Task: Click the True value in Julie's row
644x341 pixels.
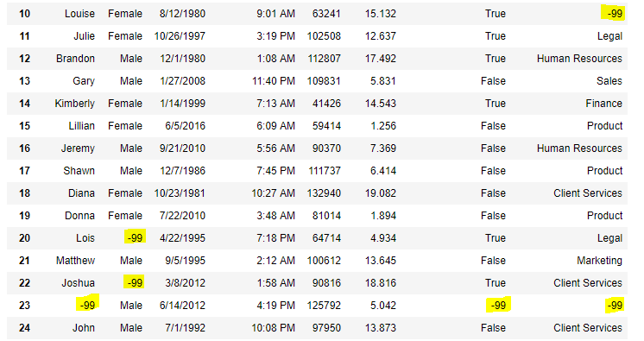Action: tap(496, 36)
